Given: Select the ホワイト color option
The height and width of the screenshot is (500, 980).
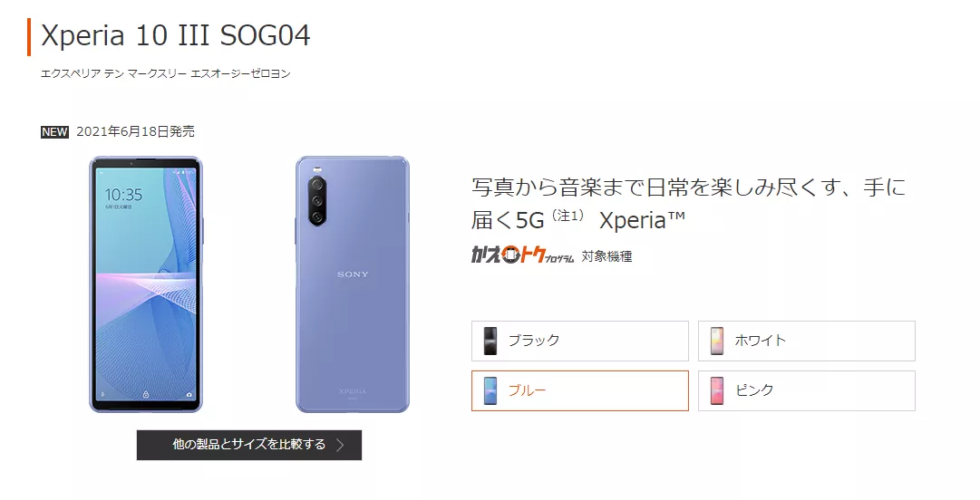Looking at the screenshot, I should coord(806,341).
